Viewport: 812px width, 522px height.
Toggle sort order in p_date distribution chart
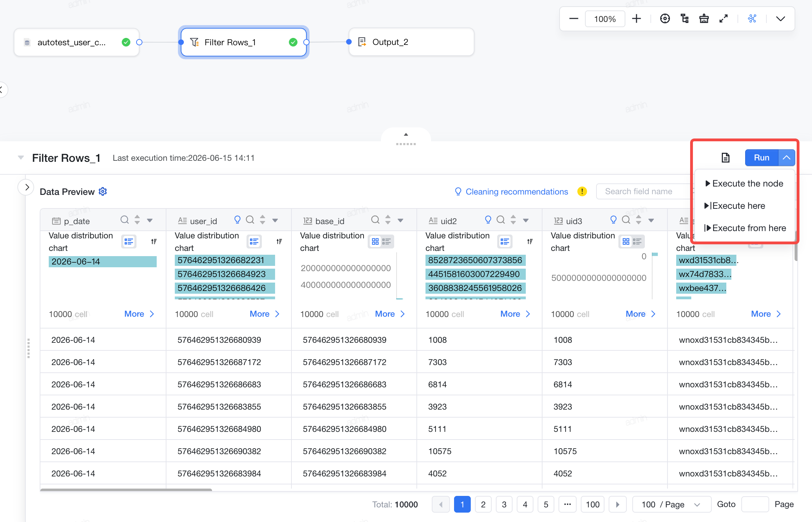tap(154, 242)
